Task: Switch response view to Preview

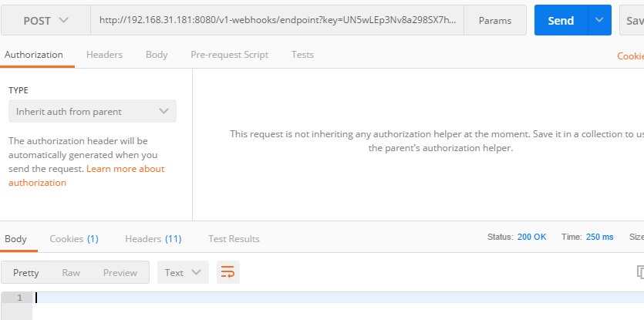Action: [120, 272]
